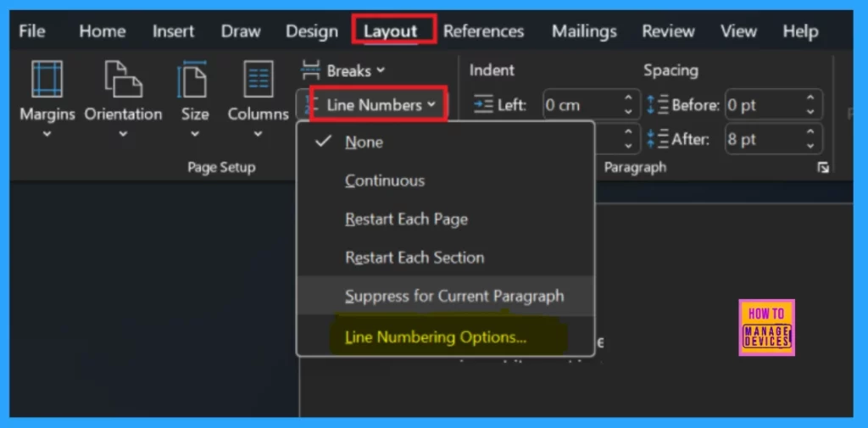
Task: Click the Breaks icon
Action: [x=310, y=70]
